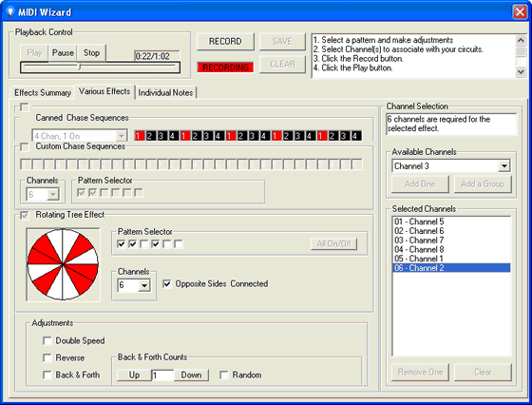This screenshot has height=405, width=532.
Task: Click the Back & Forth count field
Action: [162, 376]
